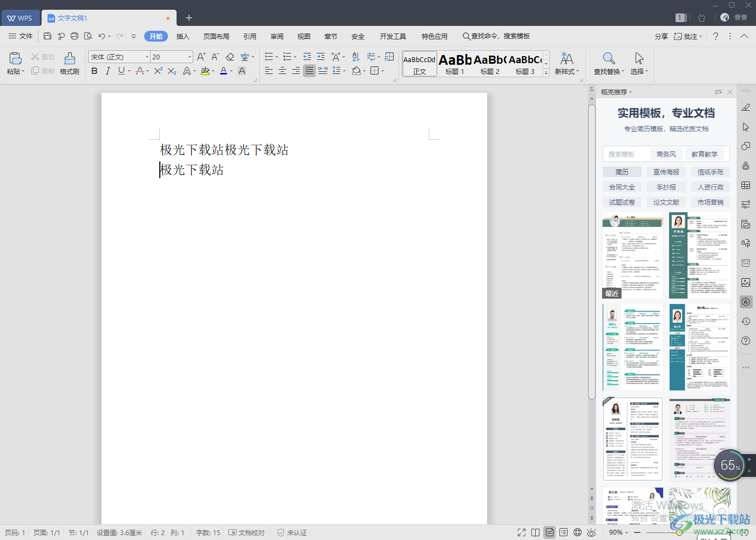756x540 pixels.
Task: Toggle Italic formatting
Action: point(108,71)
